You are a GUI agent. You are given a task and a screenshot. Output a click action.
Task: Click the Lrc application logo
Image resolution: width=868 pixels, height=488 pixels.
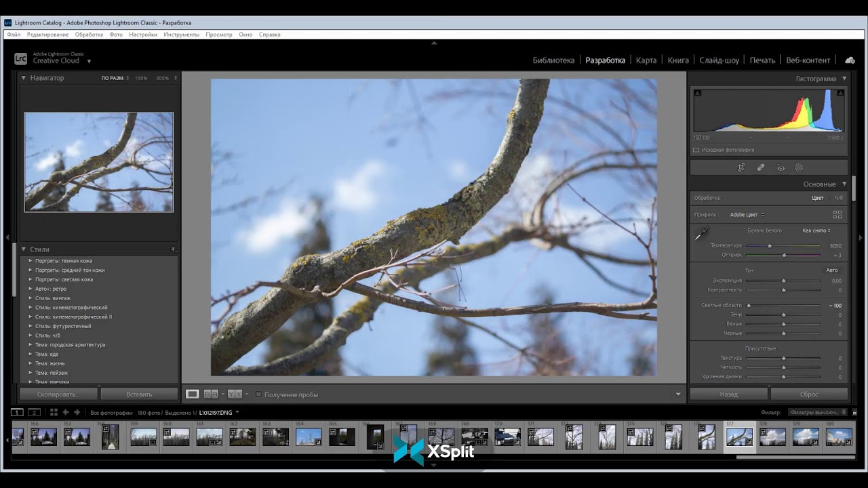pos(21,59)
